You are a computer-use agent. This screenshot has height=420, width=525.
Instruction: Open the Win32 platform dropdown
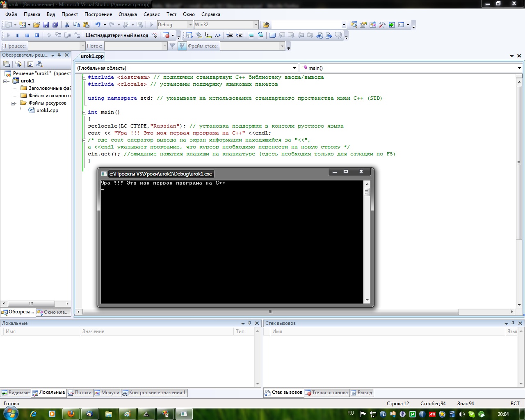(x=256, y=25)
